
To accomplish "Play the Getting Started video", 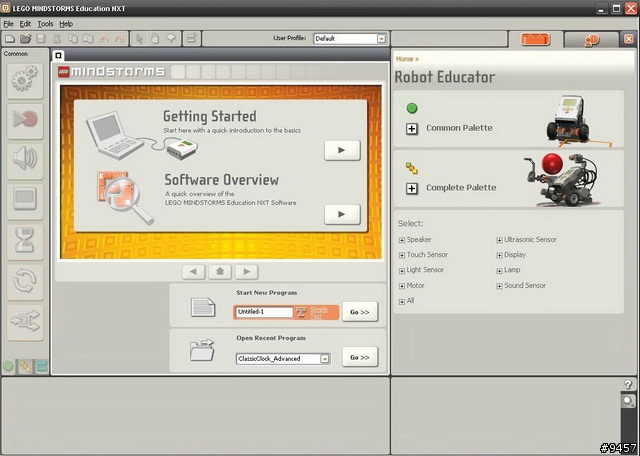I will [x=342, y=150].
